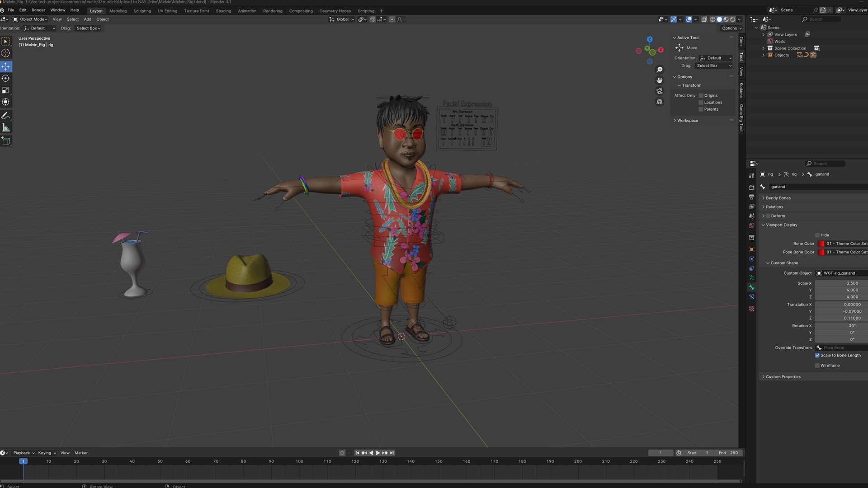Enable the Wireframe checkbox
Image resolution: width=868 pixels, height=488 pixels.
click(817, 366)
